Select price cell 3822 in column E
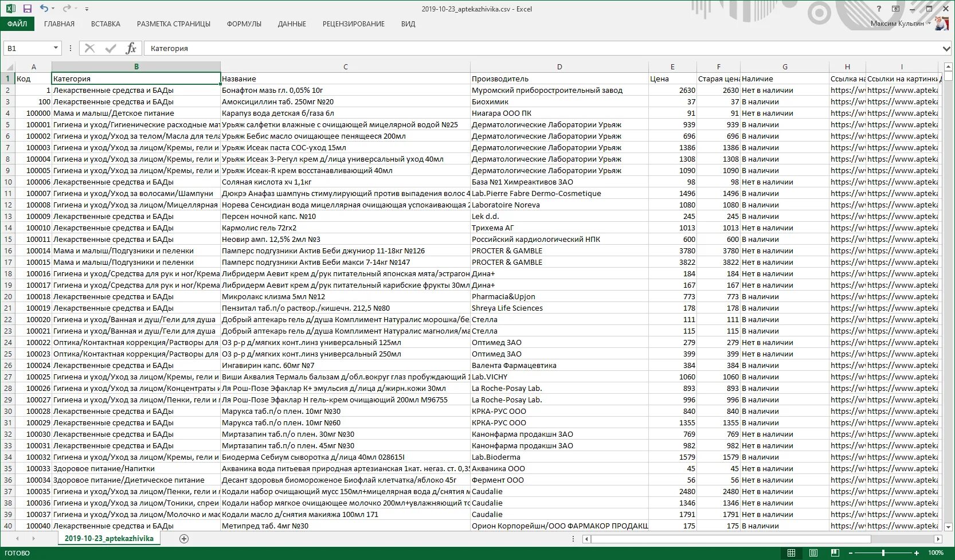The height and width of the screenshot is (560, 955). click(672, 262)
